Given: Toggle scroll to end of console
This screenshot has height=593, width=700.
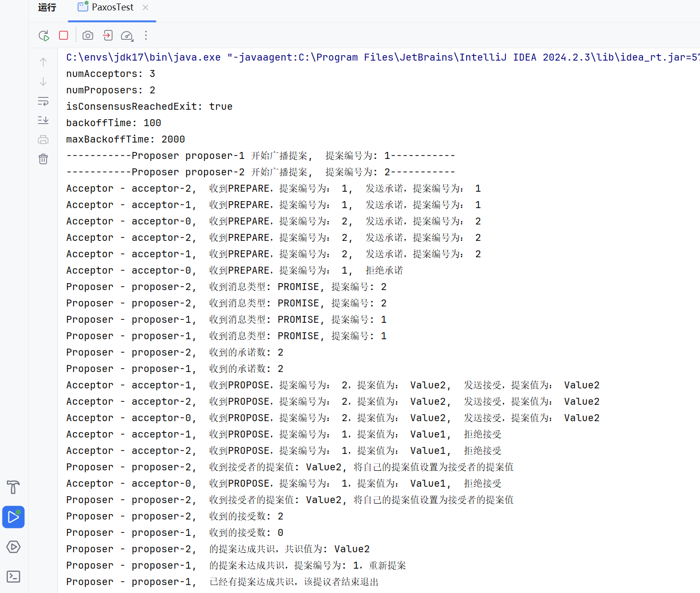Looking at the screenshot, I should click(x=43, y=120).
